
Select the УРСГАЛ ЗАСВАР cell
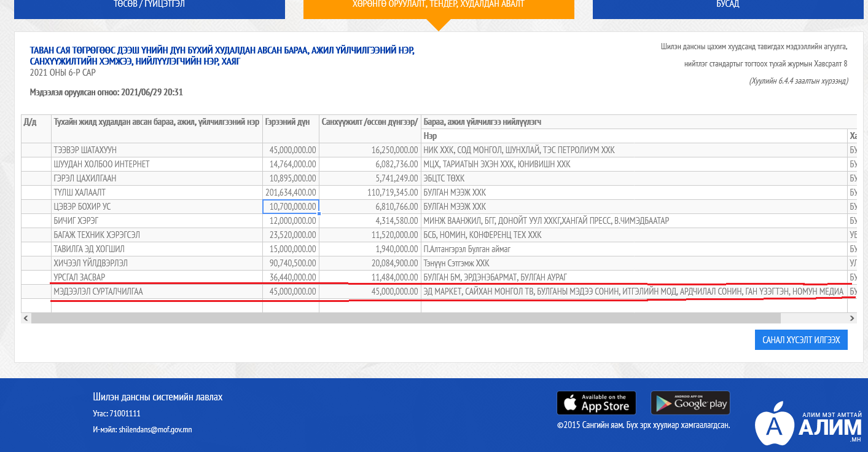pos(157,277)
